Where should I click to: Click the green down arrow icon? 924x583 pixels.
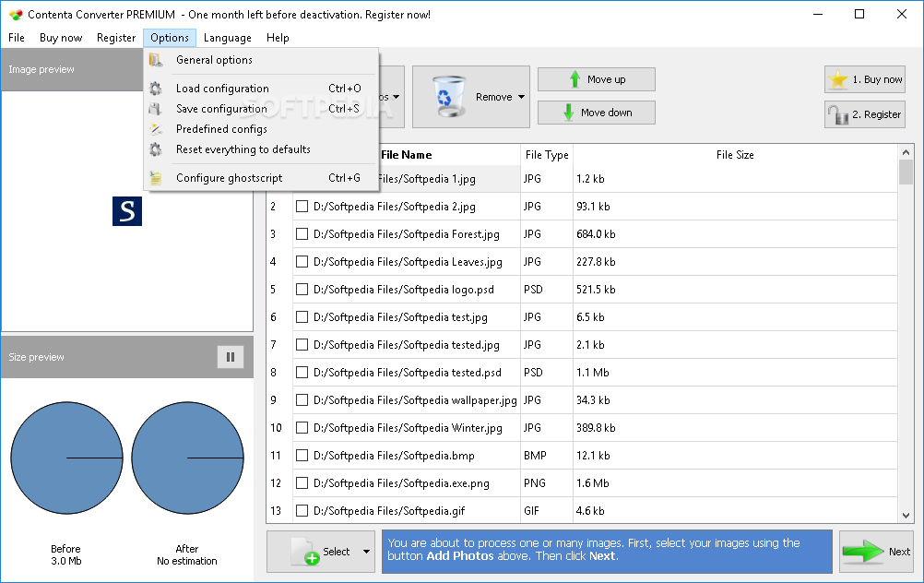(569, 112)
